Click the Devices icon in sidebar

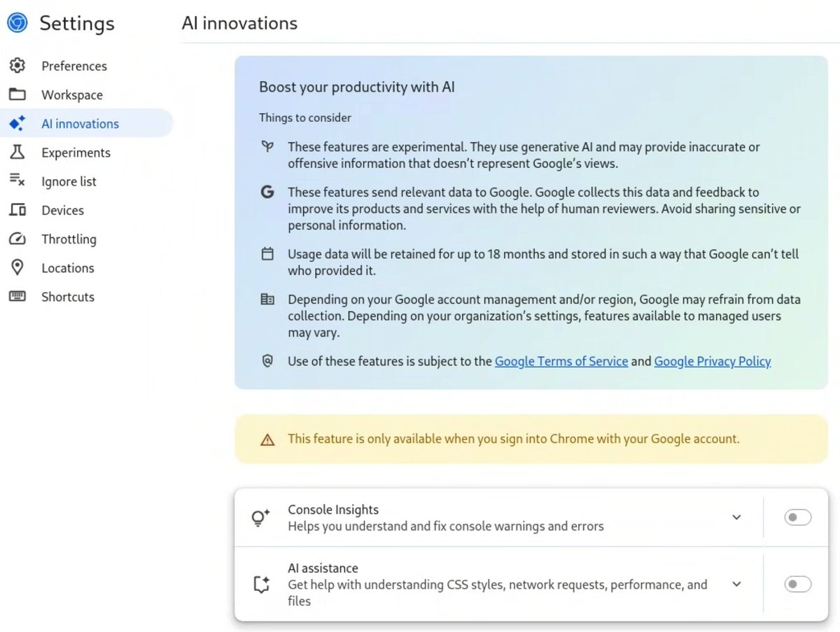point(17,210)
